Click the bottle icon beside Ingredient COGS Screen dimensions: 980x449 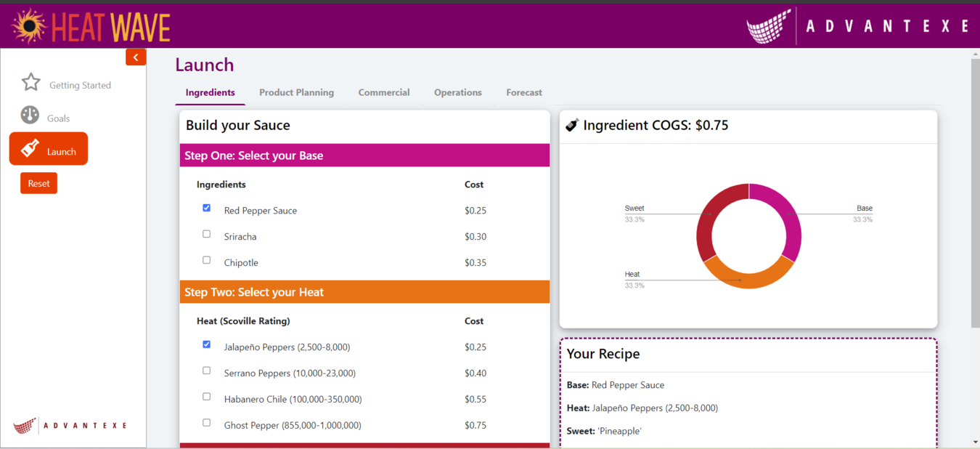point(572,125)
